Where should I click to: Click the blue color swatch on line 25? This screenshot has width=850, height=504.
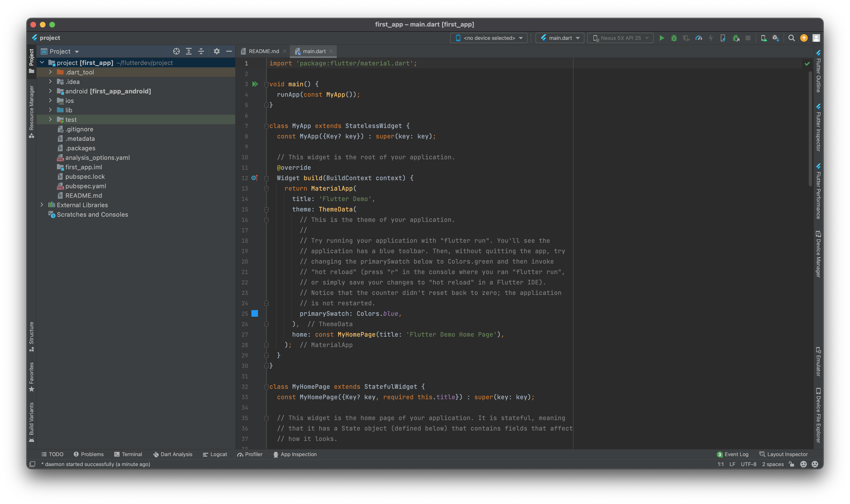point(254,313)
